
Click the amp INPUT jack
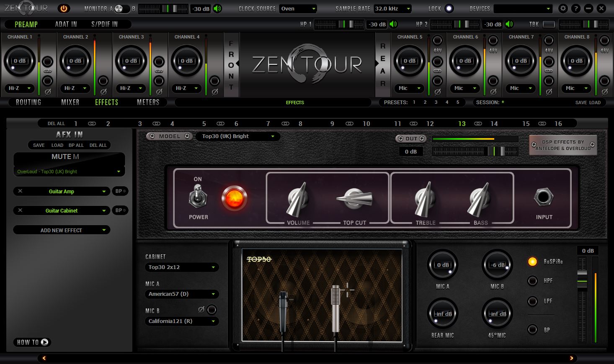point(544,197)
